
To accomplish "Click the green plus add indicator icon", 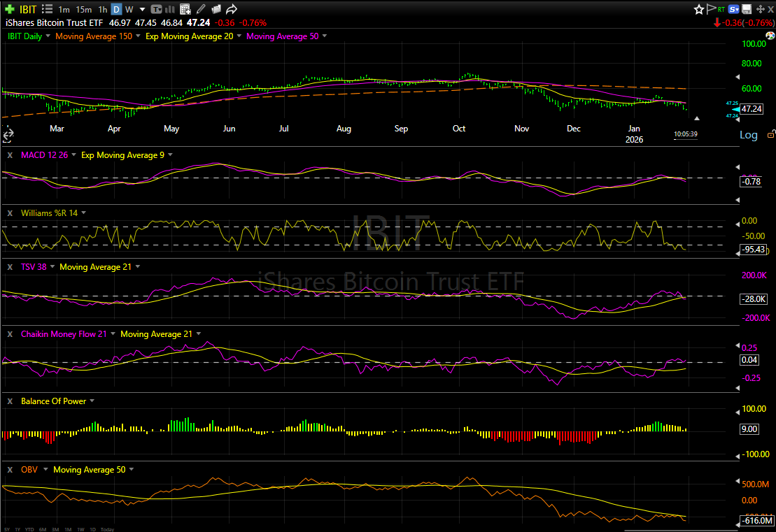I will click(x=10, y=9).
